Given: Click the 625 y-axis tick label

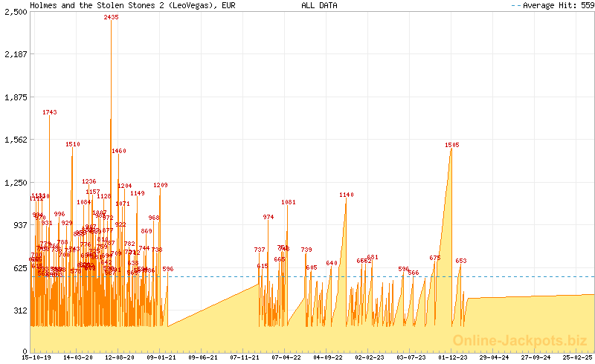Looking at the screenshot, I should [x=20, y=267].
